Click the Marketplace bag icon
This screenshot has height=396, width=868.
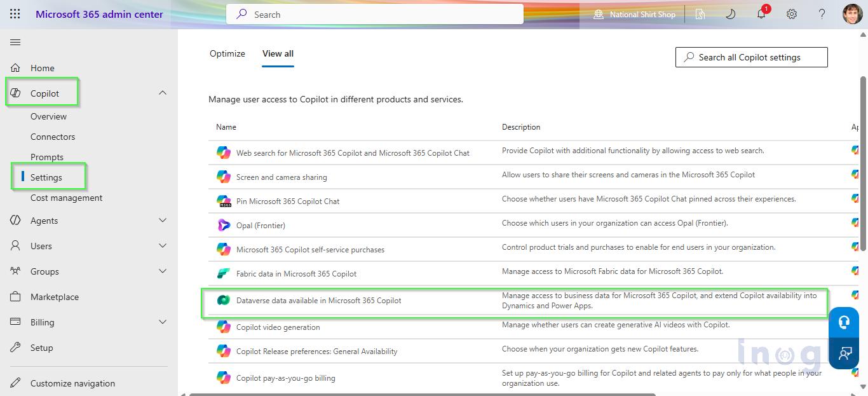16,297
